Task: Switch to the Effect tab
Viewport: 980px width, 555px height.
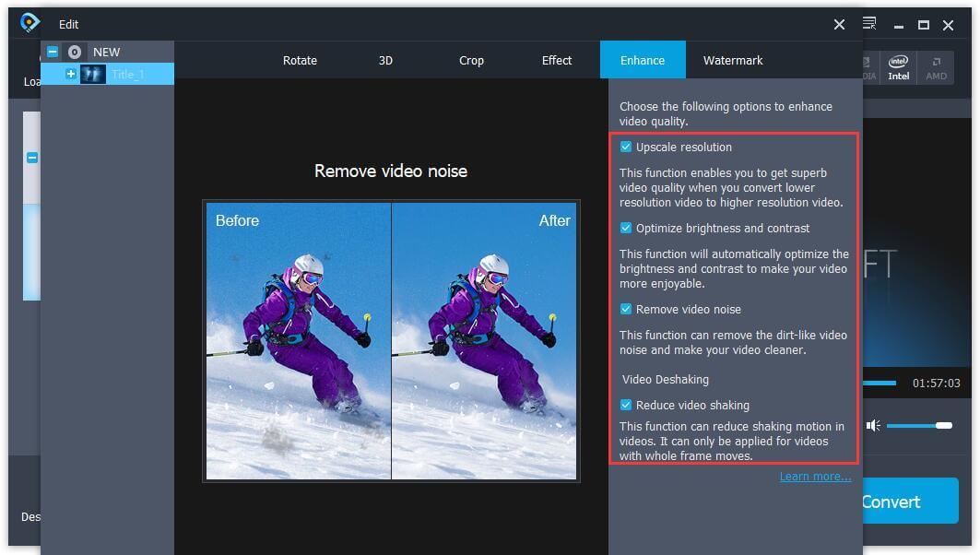Action: pyautogui.click(x=557, y=59)
